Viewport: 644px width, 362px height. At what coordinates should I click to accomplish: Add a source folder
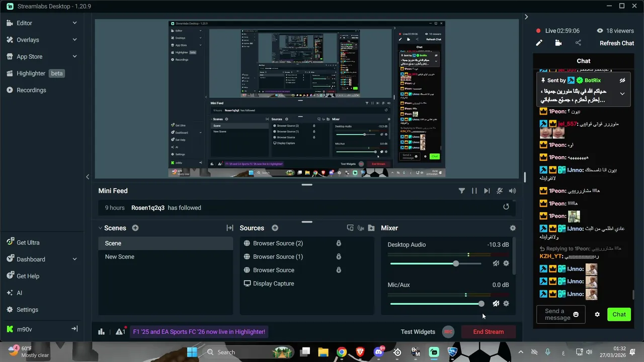coord(371,228)
